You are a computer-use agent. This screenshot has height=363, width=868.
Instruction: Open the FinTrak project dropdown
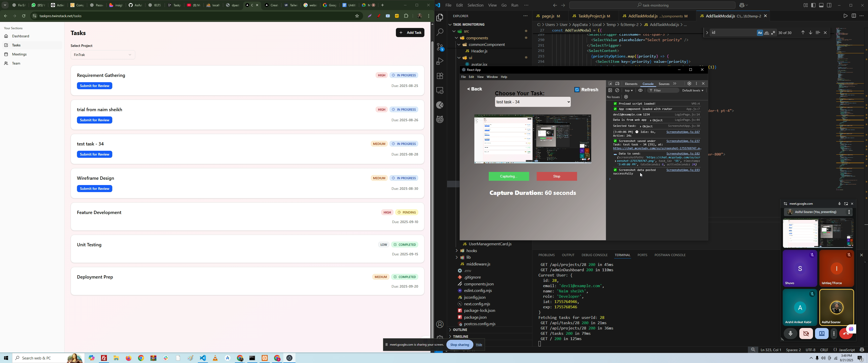[x=103, y=55]
